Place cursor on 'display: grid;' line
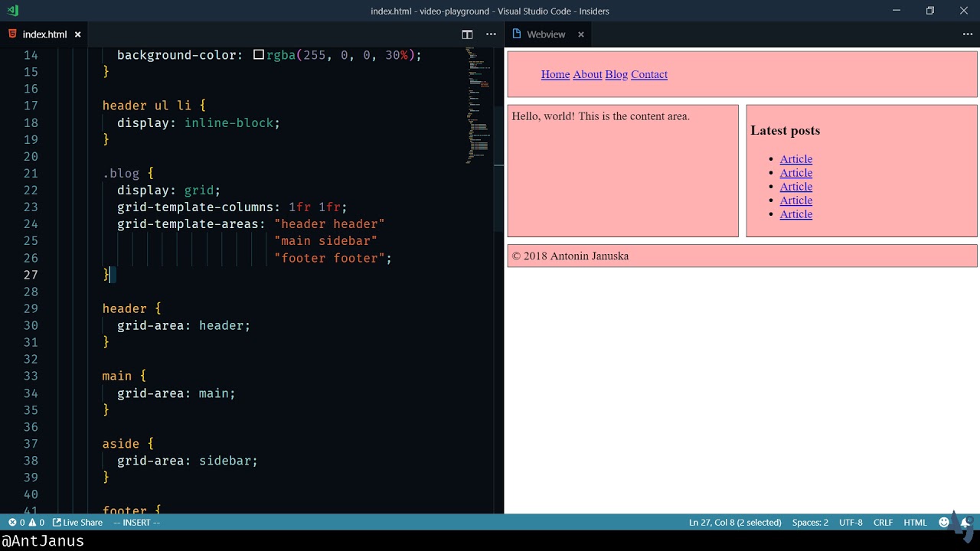The width and height of the screenshot is (980, 551). 168,191
